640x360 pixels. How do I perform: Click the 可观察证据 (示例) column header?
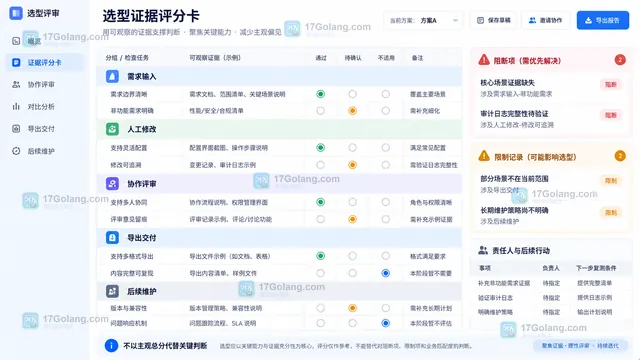click(215, 58)
